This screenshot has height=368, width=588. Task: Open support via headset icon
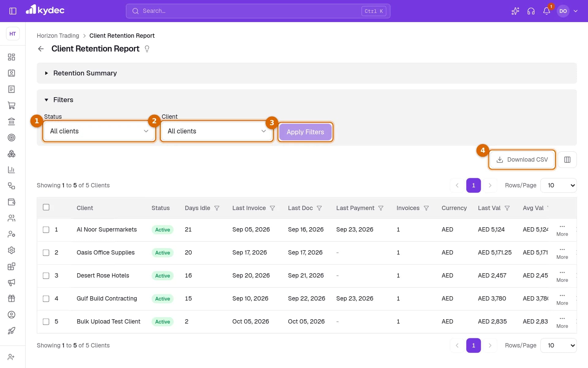click(x=531, y=11)
